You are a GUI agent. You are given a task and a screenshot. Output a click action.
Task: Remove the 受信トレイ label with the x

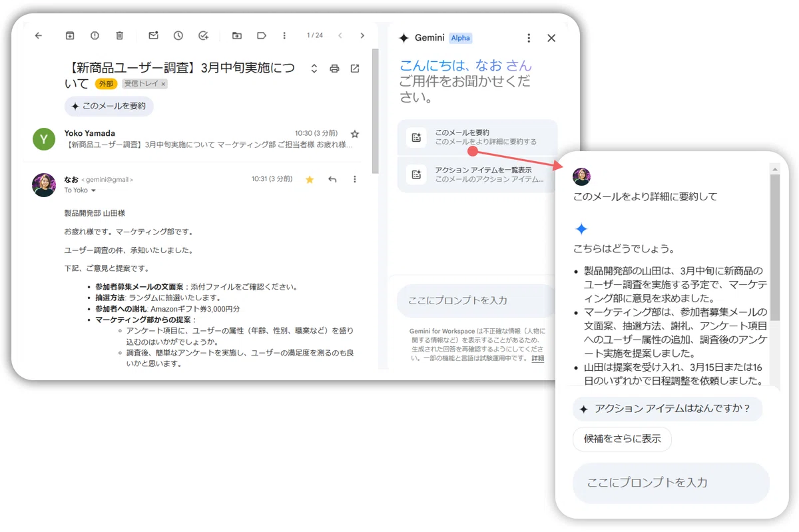click(163, 84)
